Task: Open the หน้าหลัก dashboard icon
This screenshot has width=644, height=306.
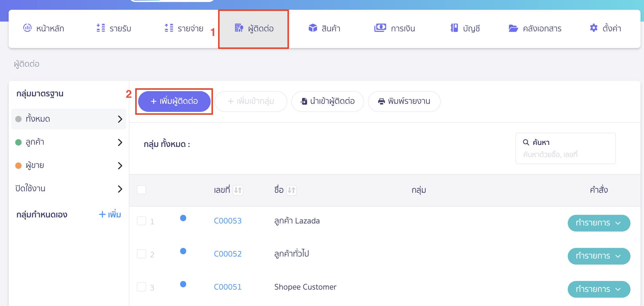Action: tap(27, 28)
